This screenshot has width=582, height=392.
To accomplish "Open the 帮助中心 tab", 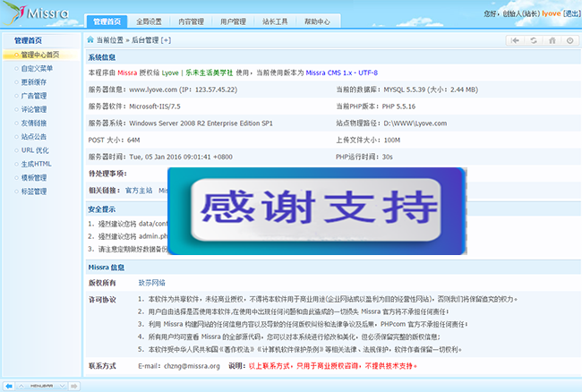I will (x=317, y=21).
